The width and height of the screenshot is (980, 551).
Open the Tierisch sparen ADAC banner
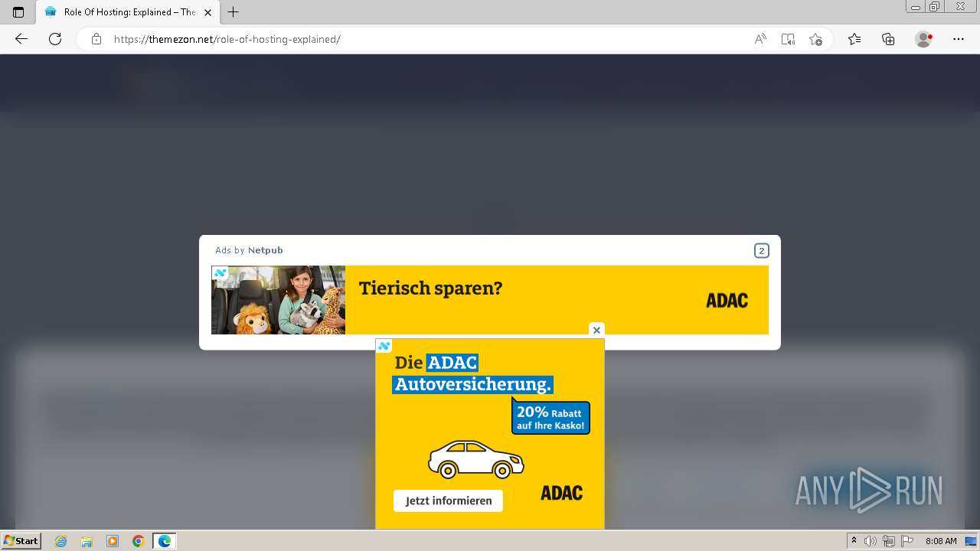[490, 300]
